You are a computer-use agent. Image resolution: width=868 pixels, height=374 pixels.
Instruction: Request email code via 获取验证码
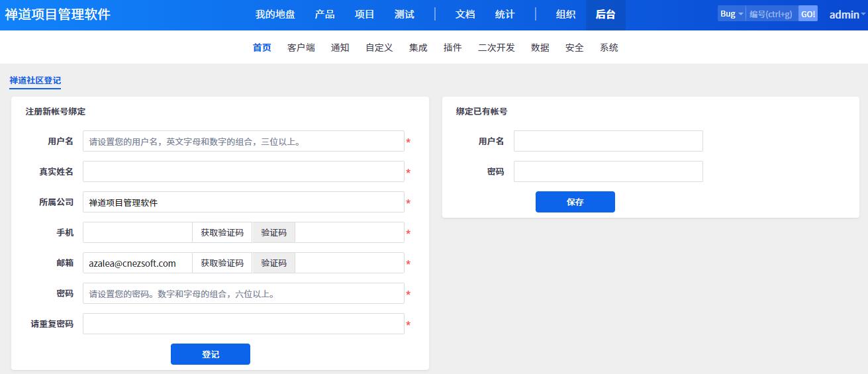coord(222,263)
